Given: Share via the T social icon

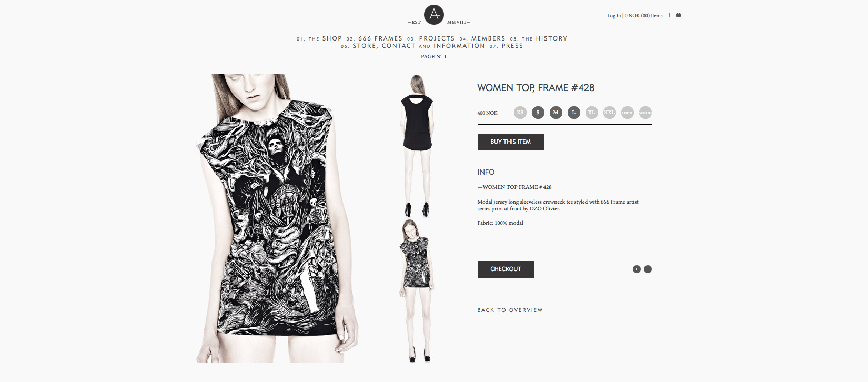Looking at the screenshot, I should click(x=648, y=269).
